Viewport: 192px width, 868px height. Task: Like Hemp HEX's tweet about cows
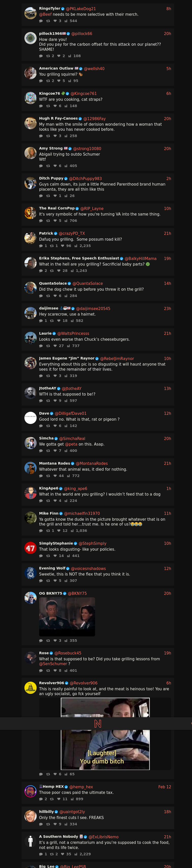(59, 799)
